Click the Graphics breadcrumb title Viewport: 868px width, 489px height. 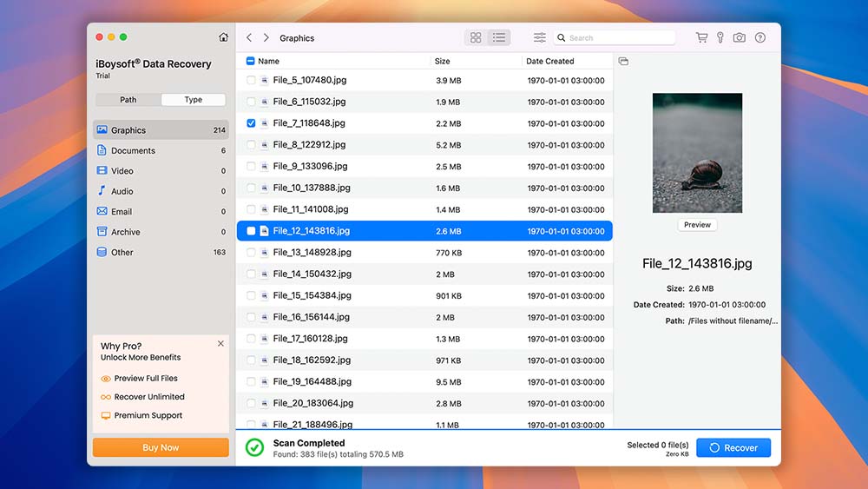[x=297, y=38]
